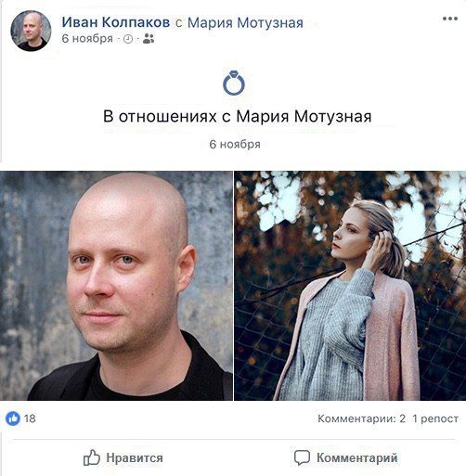Click the 6 ноября date under headline
This screenshot has width=466, height=476.
(x=235, y=145)
